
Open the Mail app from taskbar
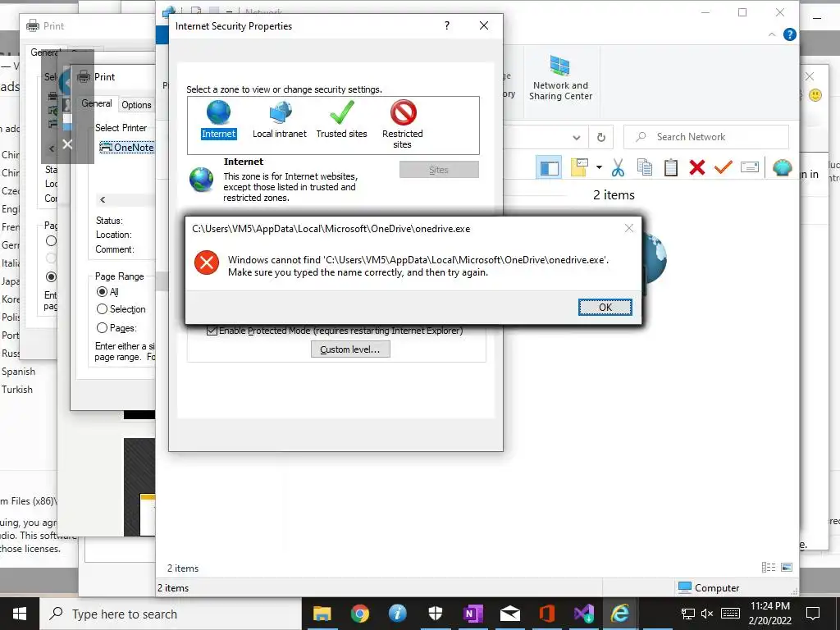[510, 614]
